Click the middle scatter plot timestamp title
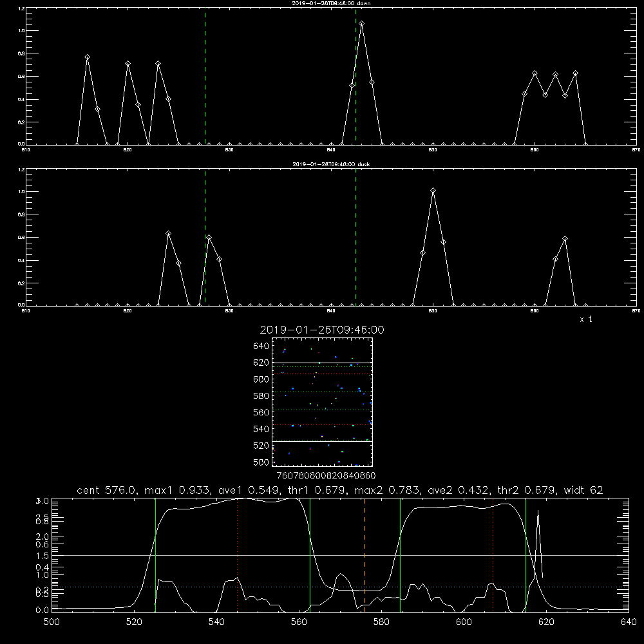 (322, 330)
